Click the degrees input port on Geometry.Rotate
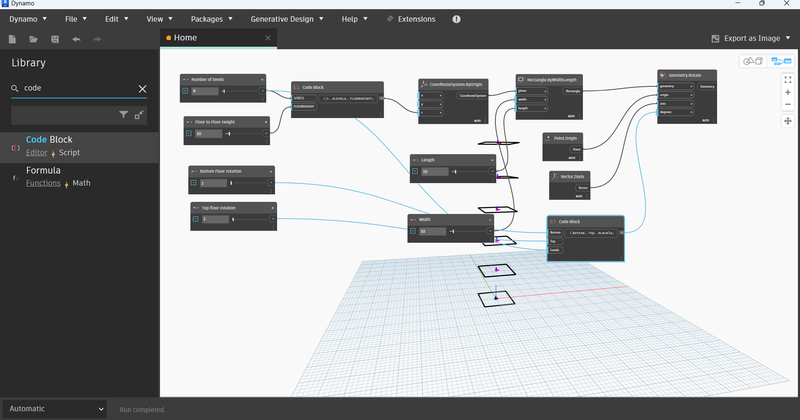The image size is (800, 420). pyautogui.click(x=676, y=112)
